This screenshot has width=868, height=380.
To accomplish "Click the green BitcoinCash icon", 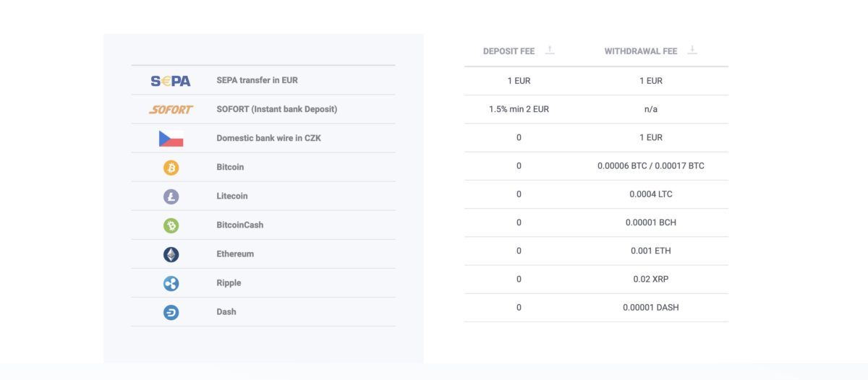I will click(171, 225).
